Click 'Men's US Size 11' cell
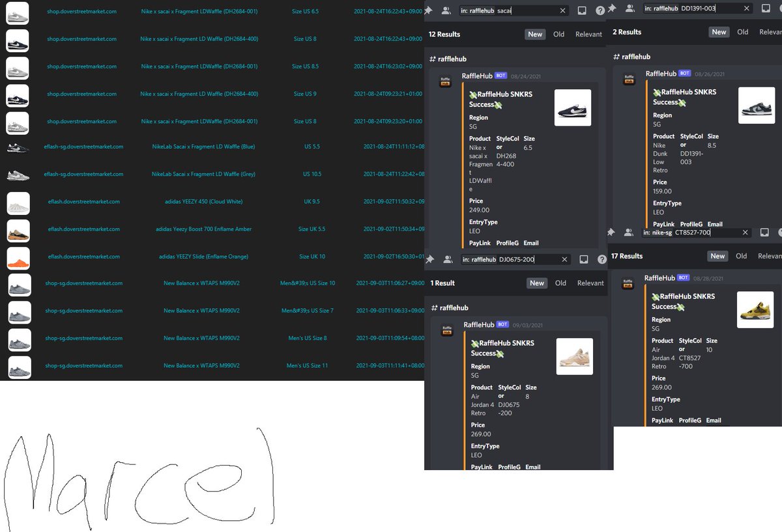 tap(308, 365)
